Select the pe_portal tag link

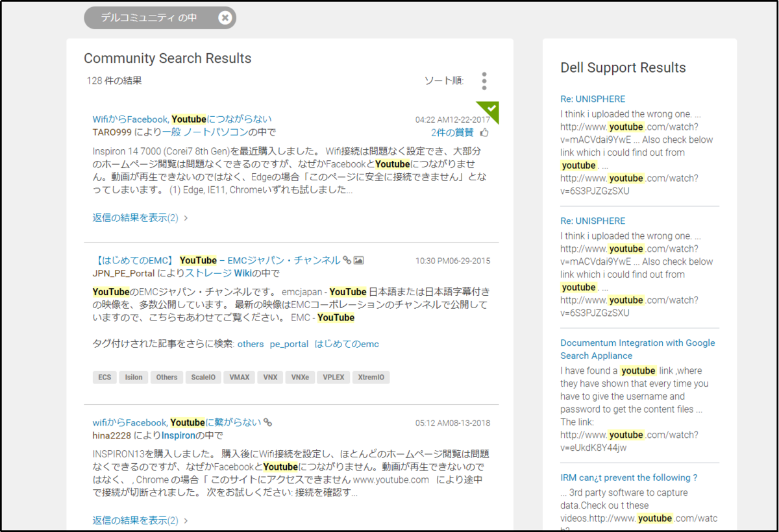tap(290, 344)
